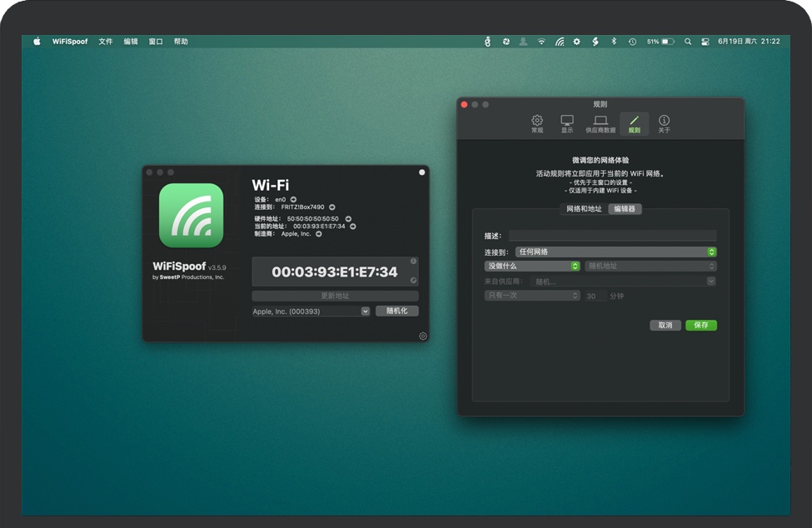Viewport: 812px width, 528px height.
Task: Click the upper small icon in MAC address box
Action: coord(413,262)
